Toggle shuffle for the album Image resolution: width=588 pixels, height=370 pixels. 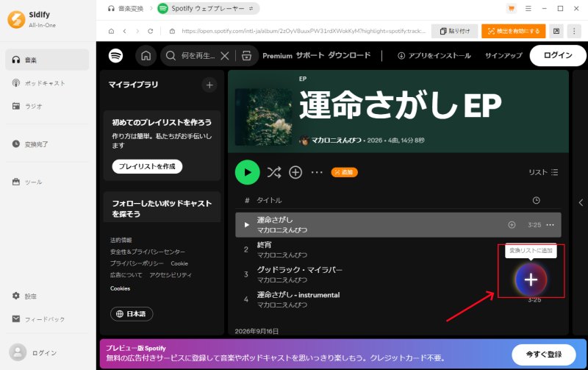coord(274,172)
